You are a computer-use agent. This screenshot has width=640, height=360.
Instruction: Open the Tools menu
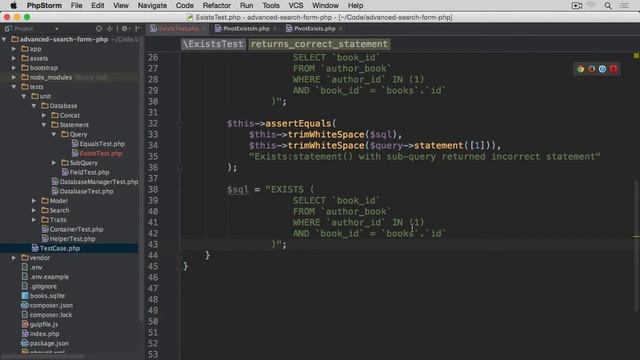click(271, 5)
